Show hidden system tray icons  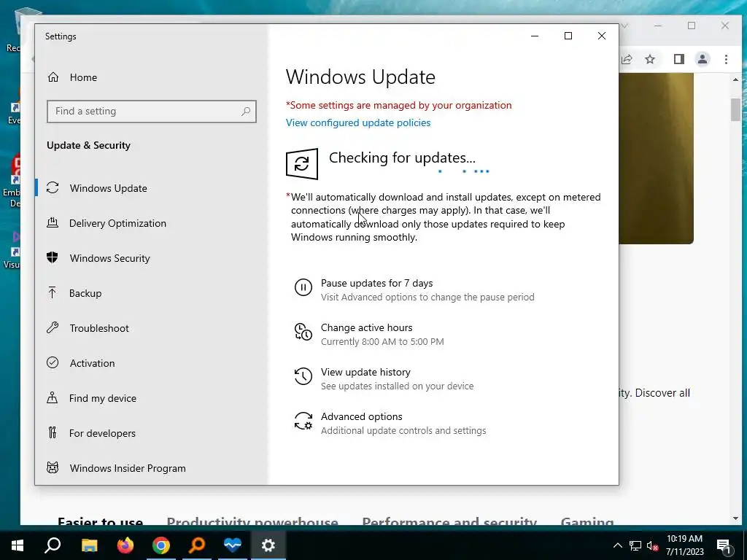point(617,545)
